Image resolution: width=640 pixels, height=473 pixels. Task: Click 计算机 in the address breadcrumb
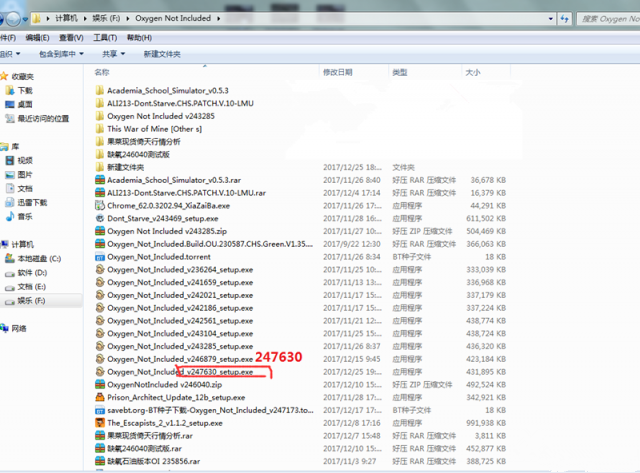(67, 18)
